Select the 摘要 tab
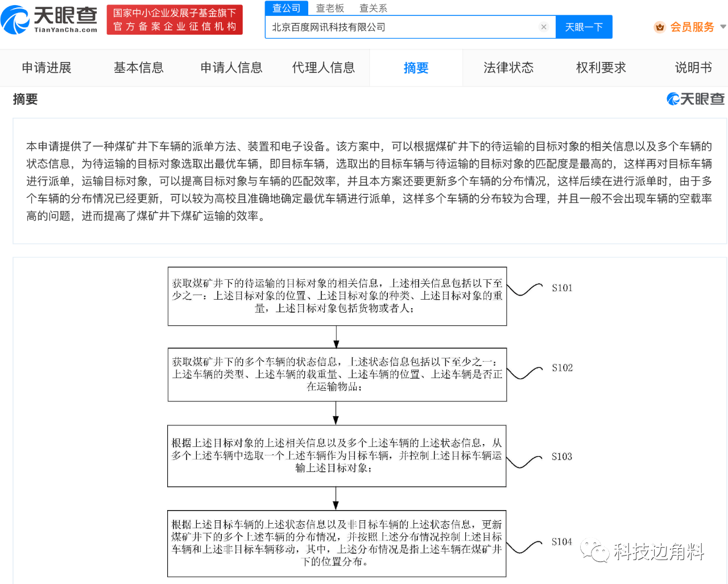 click(416, 68)
